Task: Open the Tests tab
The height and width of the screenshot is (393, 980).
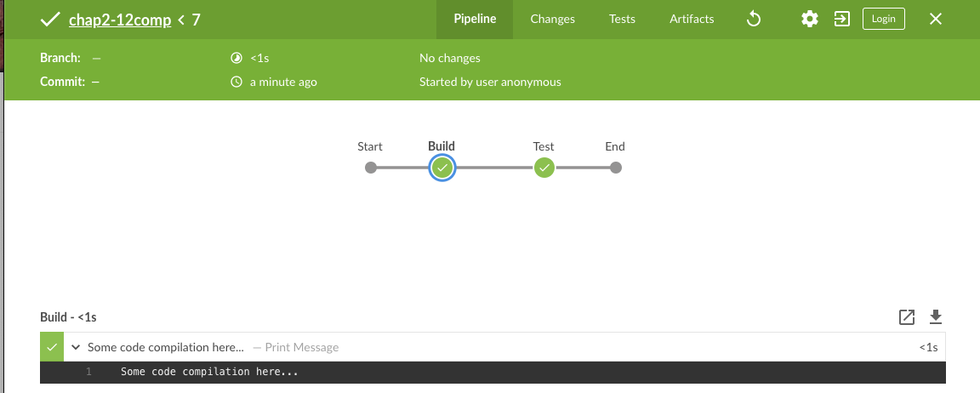Action: point(622,19)
